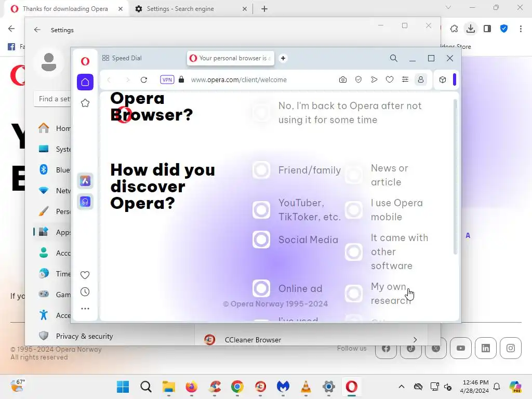Toggle Chrome side panel icon
This screenshot has height=399, width=532.
tap(487, 29)
